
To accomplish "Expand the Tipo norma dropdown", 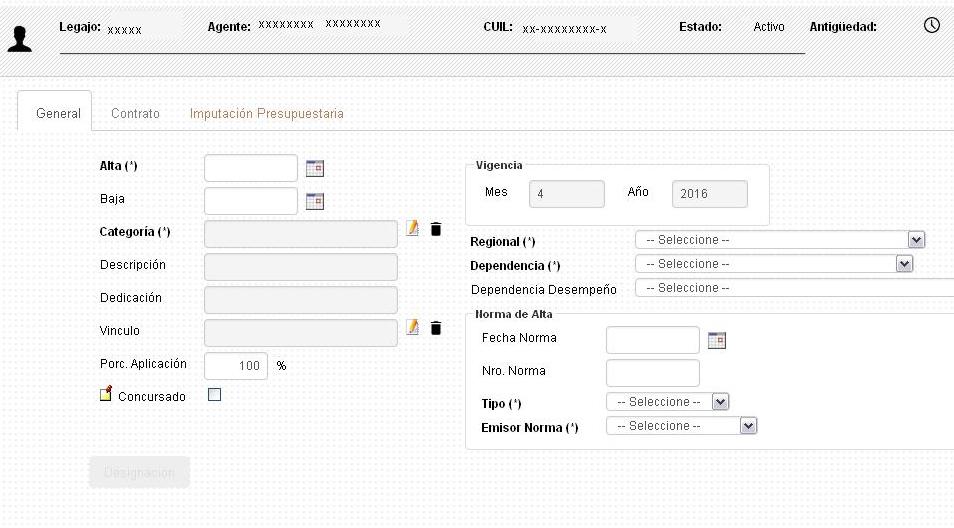I will [x=720, y=402].
